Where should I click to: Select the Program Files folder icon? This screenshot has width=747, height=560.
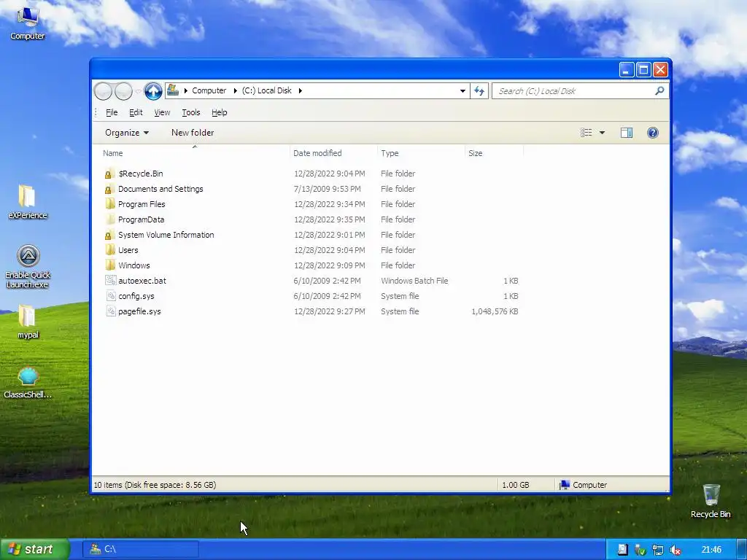point(109,204)
